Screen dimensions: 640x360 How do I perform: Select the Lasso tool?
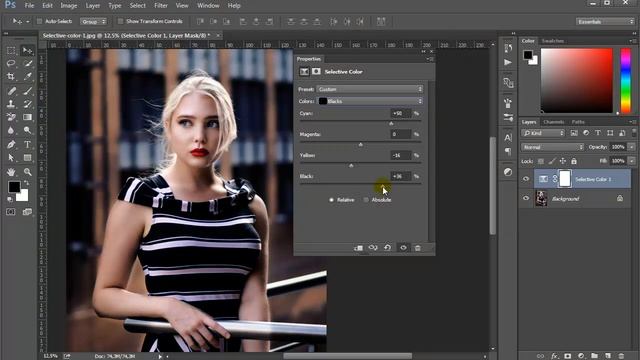[11, 63]
